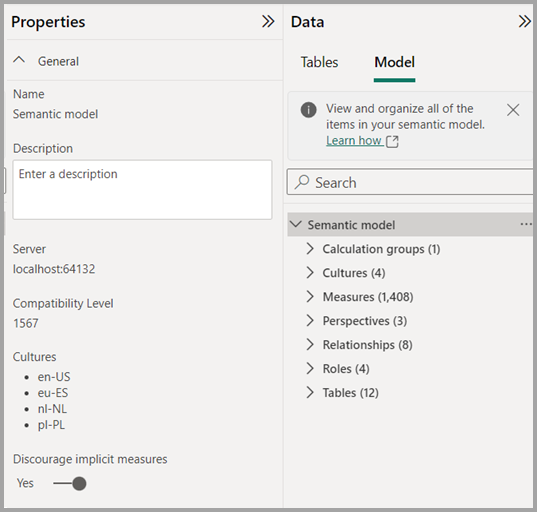This screenshot has width=537, height=512.
Task: Dismiss the semantic model info banner
Action: tap(513, 110)
